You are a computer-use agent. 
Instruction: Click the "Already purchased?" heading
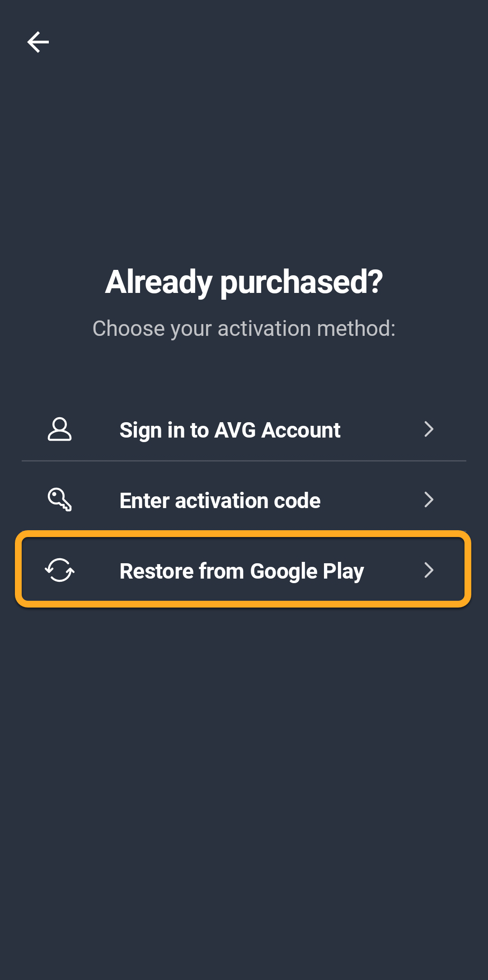[x=244, y=282]
